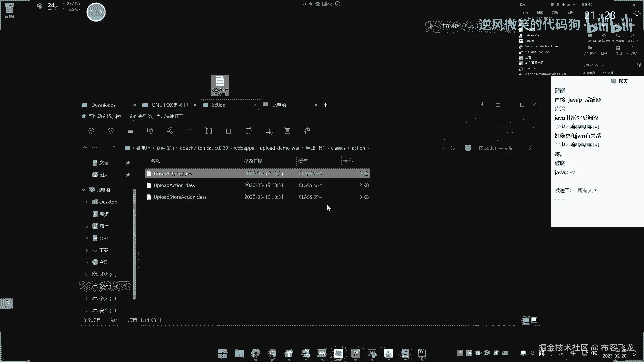Viewport: 644px width, 362px height.
Task: Switch to the Downloads tab
Action: [103, 105]
